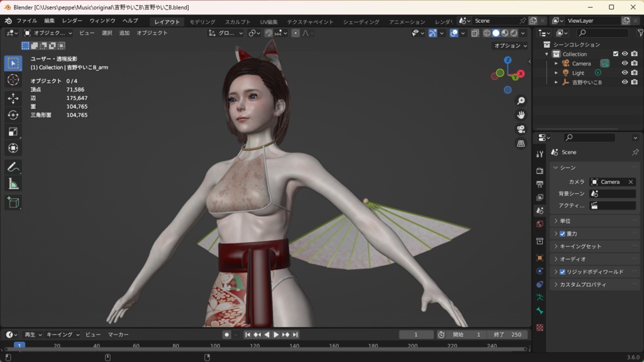Select the combined Transform tool
This screenshot has height=362, width=644.
(x=13, y=148)
